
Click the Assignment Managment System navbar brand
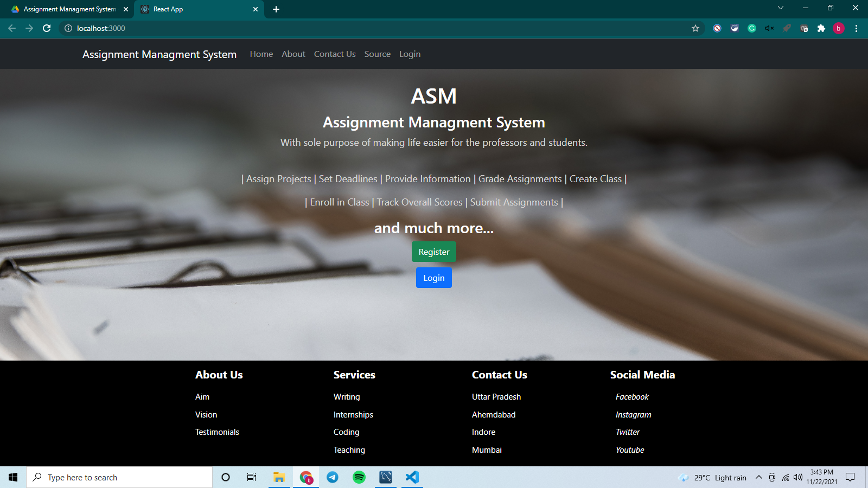pyautogui.click(x=159, y=54)
